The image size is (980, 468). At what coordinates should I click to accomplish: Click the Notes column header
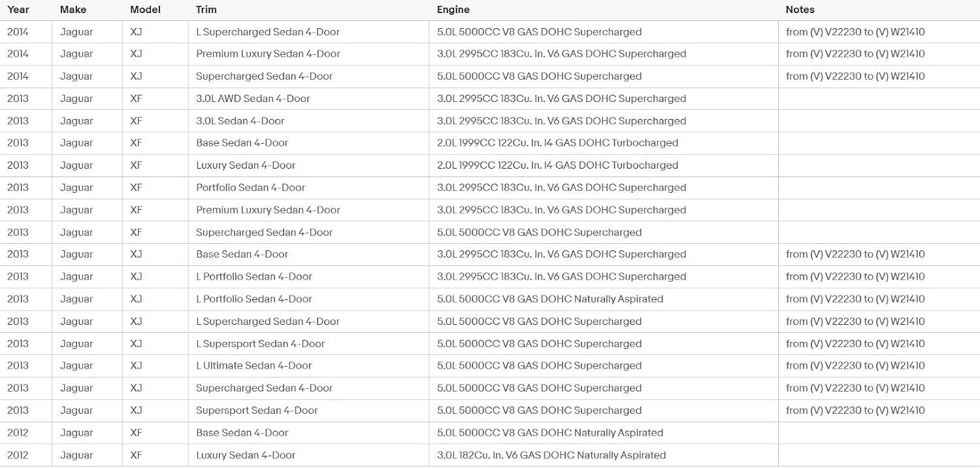click(x=800, y=10)
